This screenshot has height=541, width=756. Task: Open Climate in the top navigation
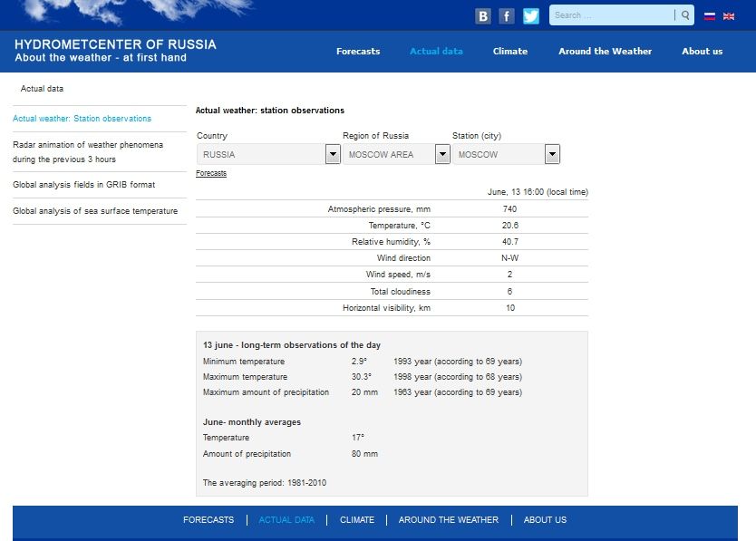(510, 51)
